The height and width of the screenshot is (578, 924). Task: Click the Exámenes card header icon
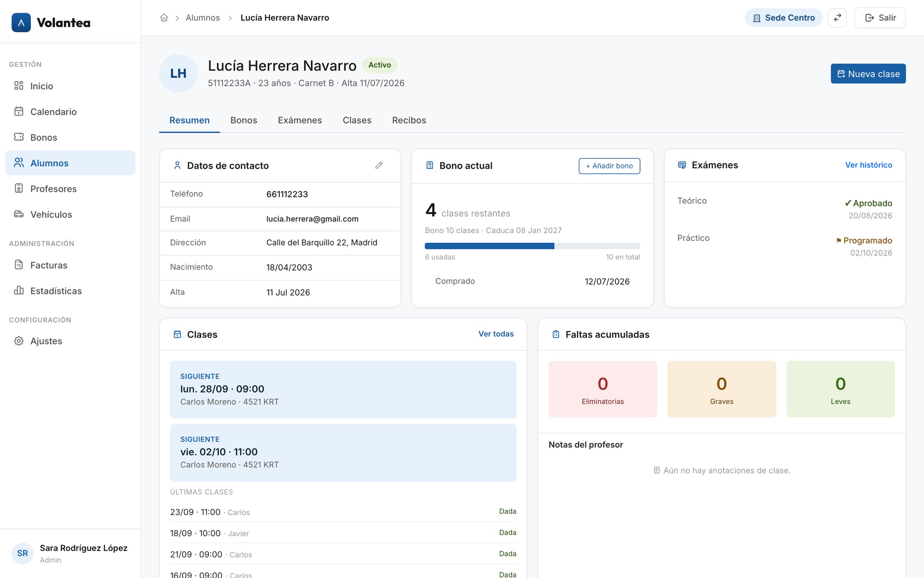point(682,165)
